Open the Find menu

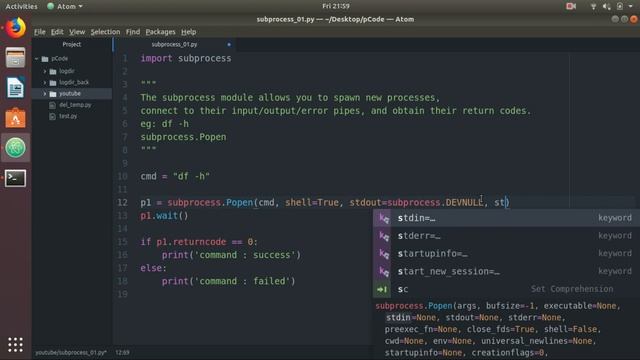point(133,32)
